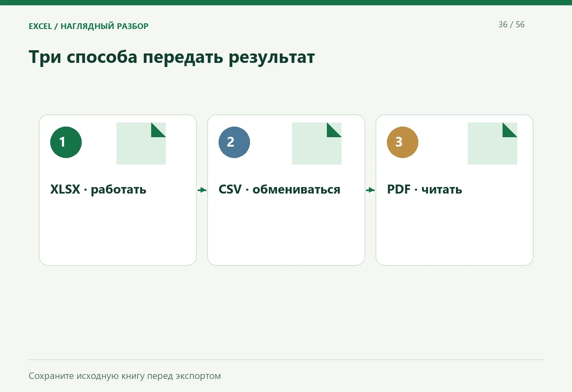
Task: Click the footer note "Сохраните исходную книгу перед экспортом"
Action: 125,376
